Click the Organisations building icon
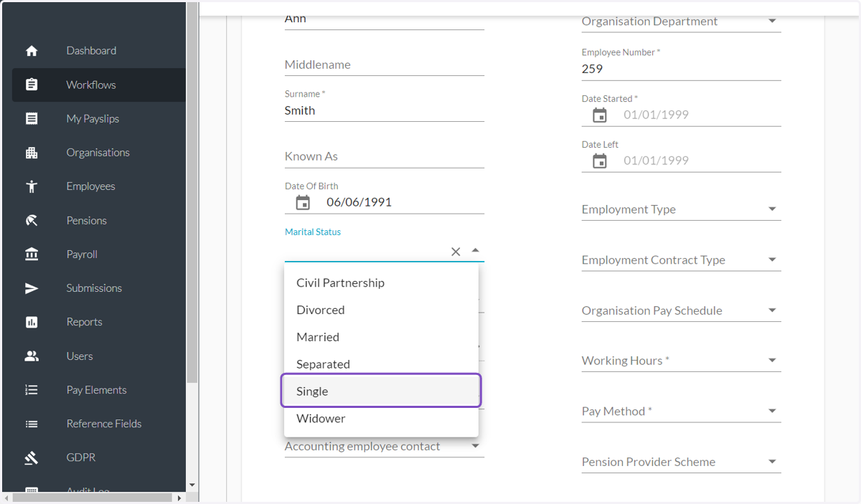This screenshot has height=504, width=861. 32,153
